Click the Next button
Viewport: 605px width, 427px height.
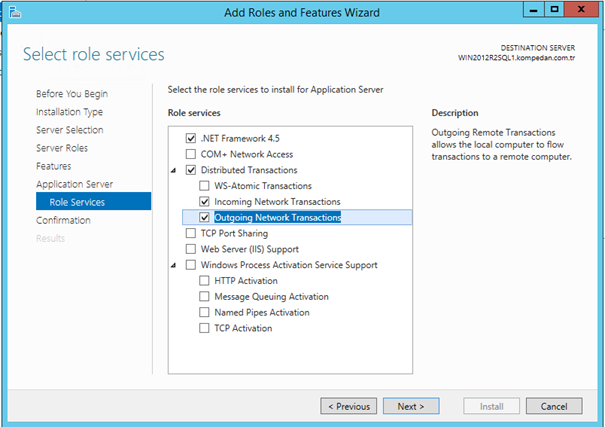tap(410, 407)
